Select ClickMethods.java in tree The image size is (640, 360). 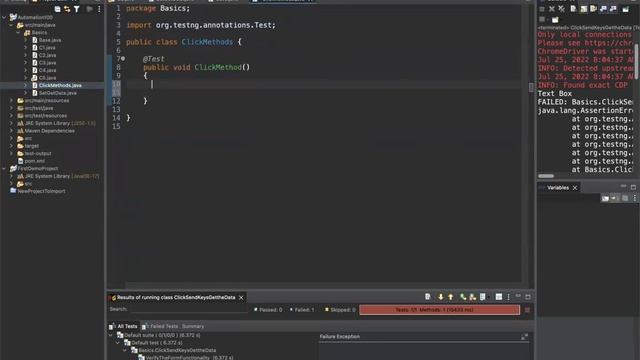[60, 85]
